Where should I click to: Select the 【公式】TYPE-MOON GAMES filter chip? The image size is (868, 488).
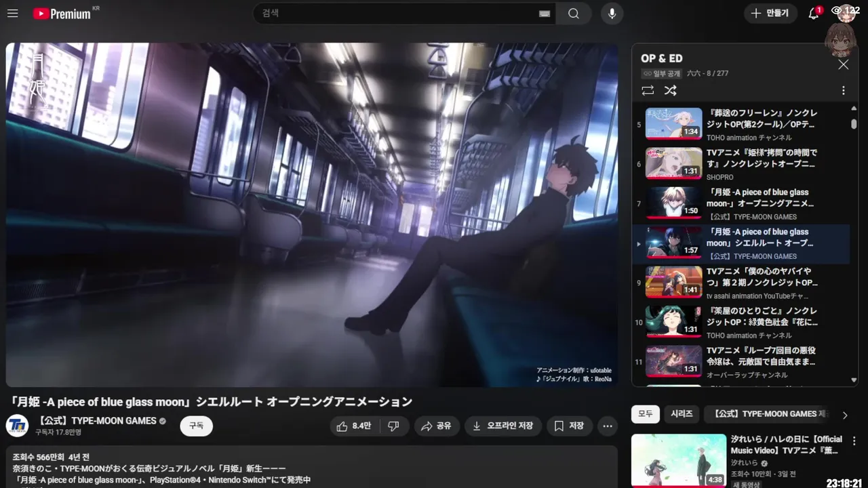tap(767, 414)
